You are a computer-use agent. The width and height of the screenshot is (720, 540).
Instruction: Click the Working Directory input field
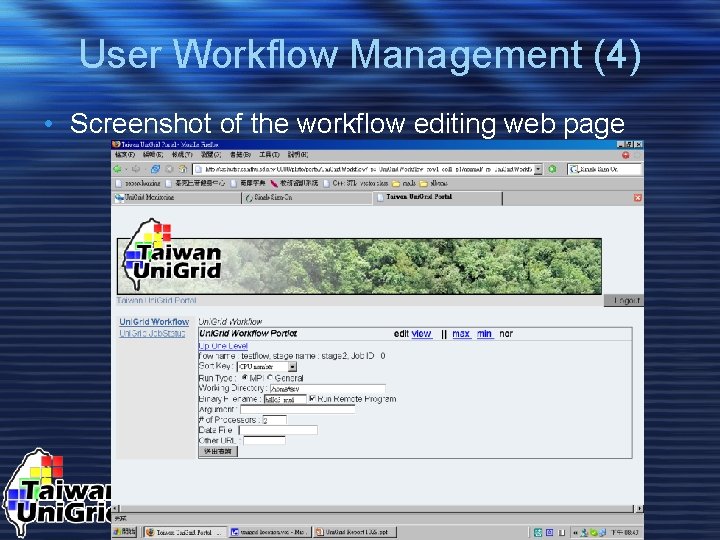coord(327,388)
